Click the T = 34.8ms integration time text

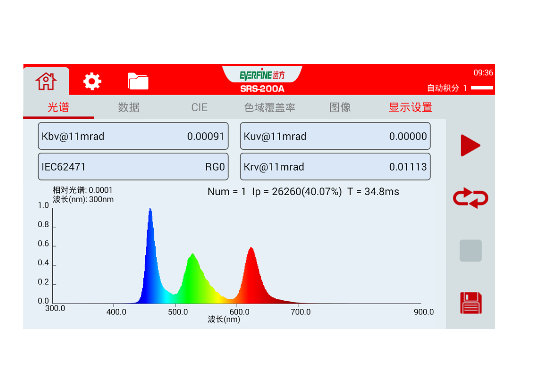tap(373, 192)
